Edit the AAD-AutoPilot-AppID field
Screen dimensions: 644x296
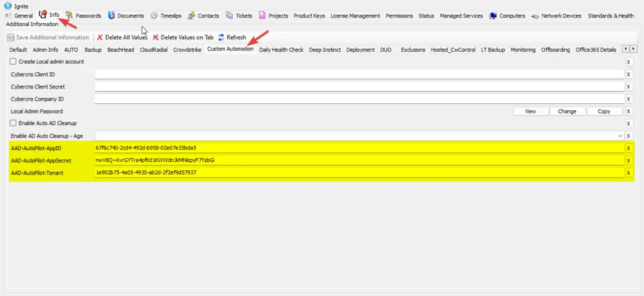pyautogui.click(x=359, y=148)
